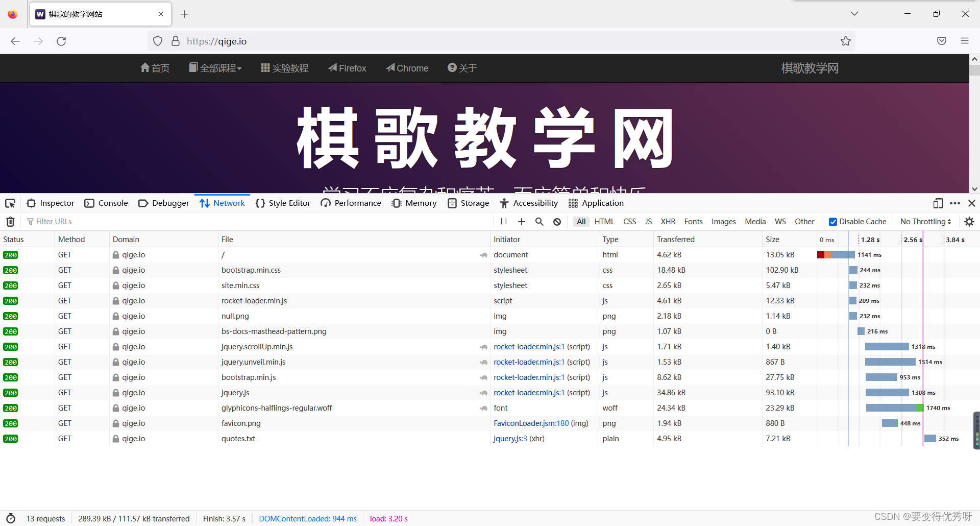Open the request blocking icon
Viewport: 980px width, 526px height.
coord(557,222)
